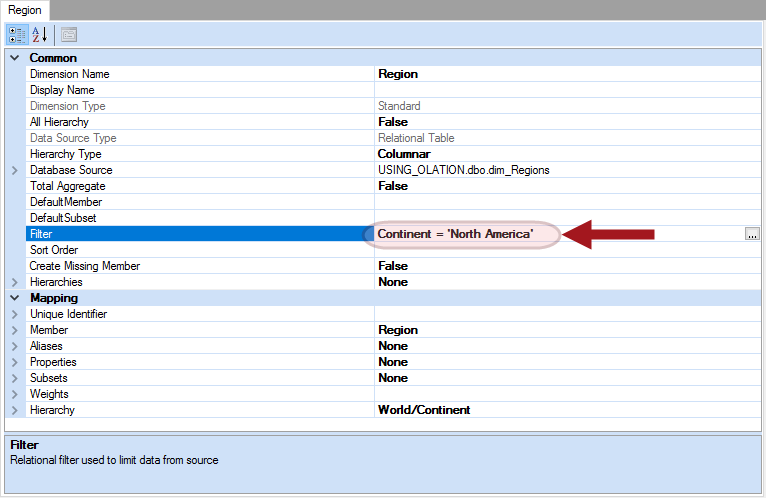This screenshot has width=766, height=498.
Task: Collapse the Common category
Action: (x=14, y=58)
